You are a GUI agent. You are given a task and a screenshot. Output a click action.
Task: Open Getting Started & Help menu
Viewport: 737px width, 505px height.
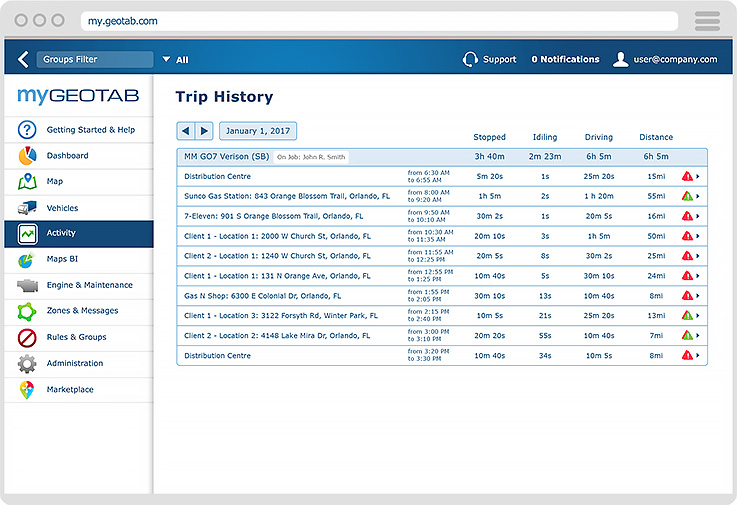(79, 130)
